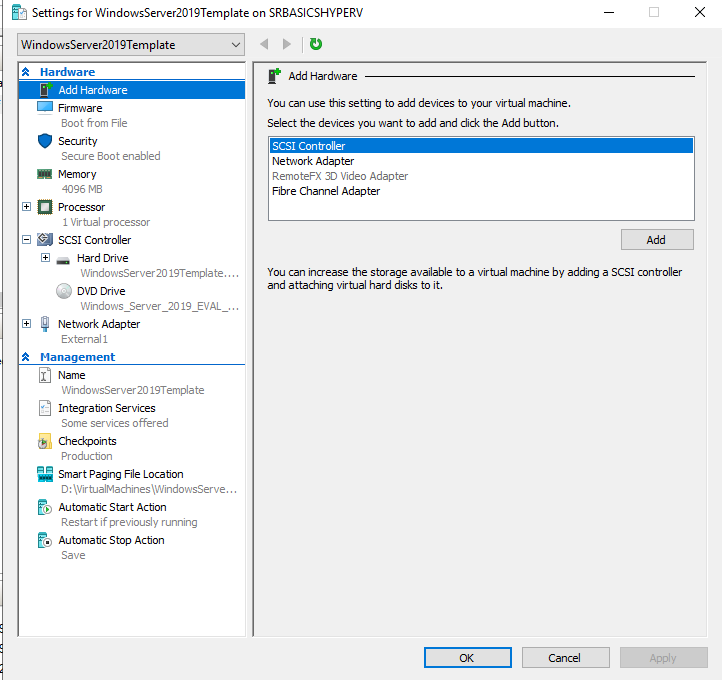Click the Name text-cursor icon
Image resolution: width=722 pixels, height=680 pixels.
[x=45, y=375]
